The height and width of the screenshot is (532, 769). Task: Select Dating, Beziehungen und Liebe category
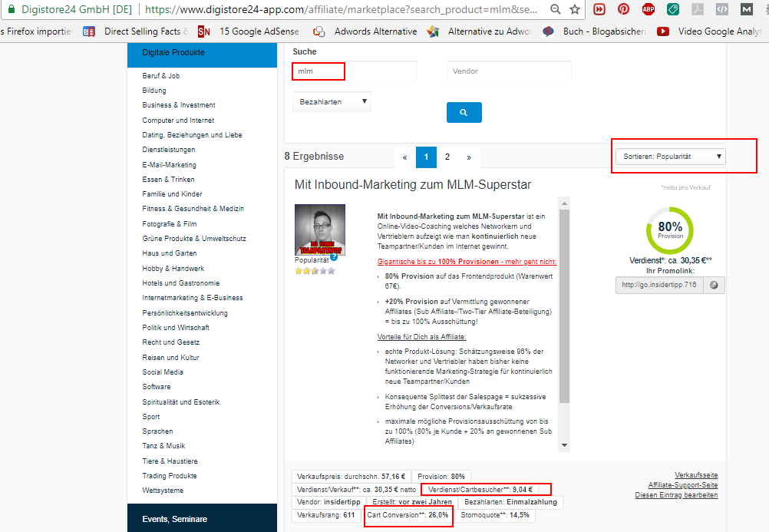coord(192,135)
